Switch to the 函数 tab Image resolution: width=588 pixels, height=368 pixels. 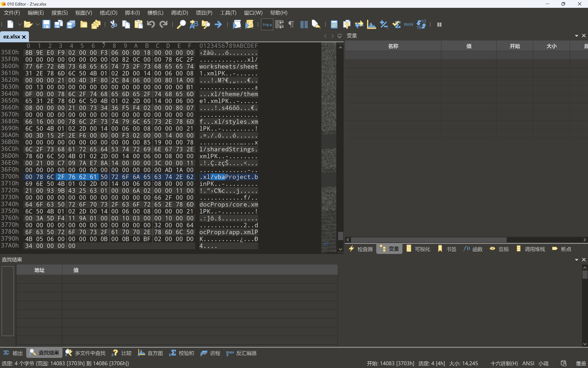point(473,249)
